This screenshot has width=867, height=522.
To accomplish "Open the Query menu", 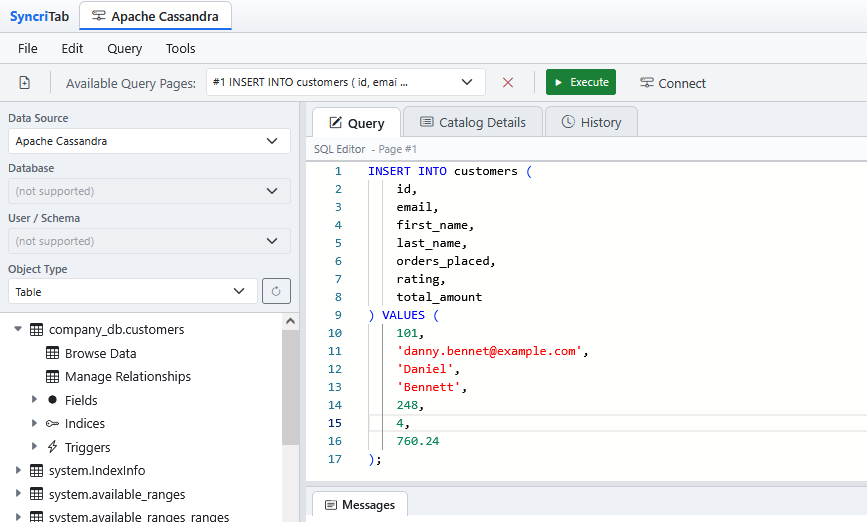I will coord(124,49).
